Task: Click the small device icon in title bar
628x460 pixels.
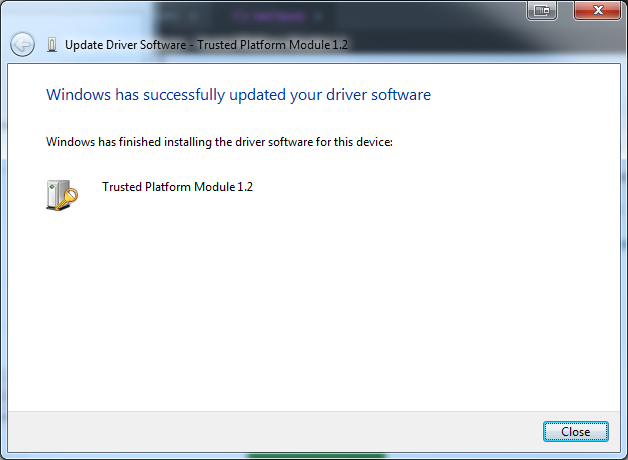Action: coord(52,44)
